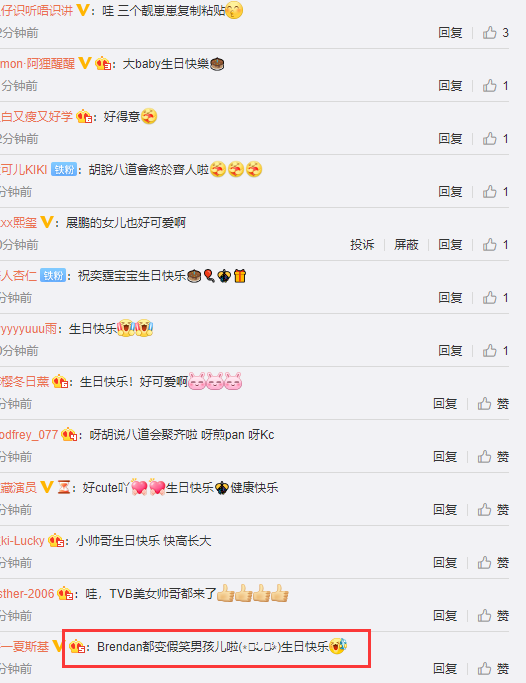Reply to TVB美女帅哥都来了 comment
This screenshot has width=526, height=683.
[445, 616]
